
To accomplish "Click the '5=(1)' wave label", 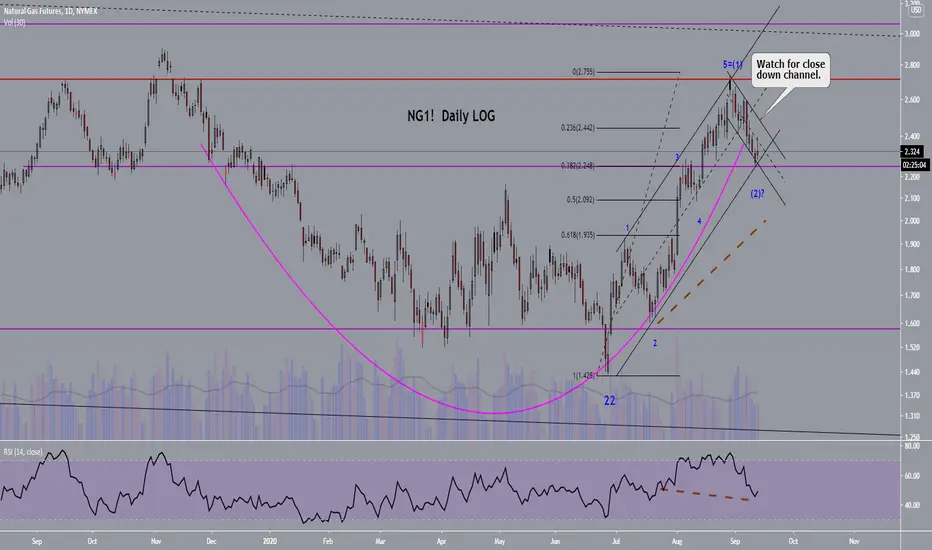I will [x=732, y=64].
